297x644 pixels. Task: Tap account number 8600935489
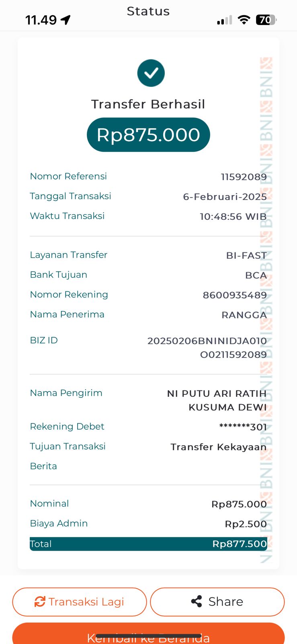[235, 295]
